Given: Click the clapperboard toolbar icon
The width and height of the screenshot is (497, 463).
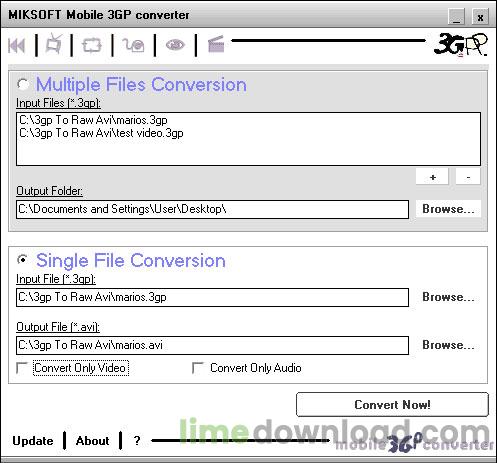Looking at the screenshot, I should 216,45.
